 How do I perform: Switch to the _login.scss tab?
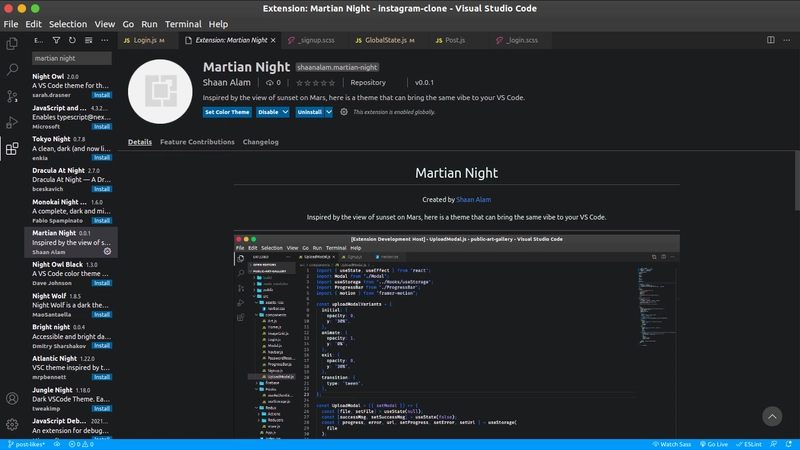click(x=519, y=40)
